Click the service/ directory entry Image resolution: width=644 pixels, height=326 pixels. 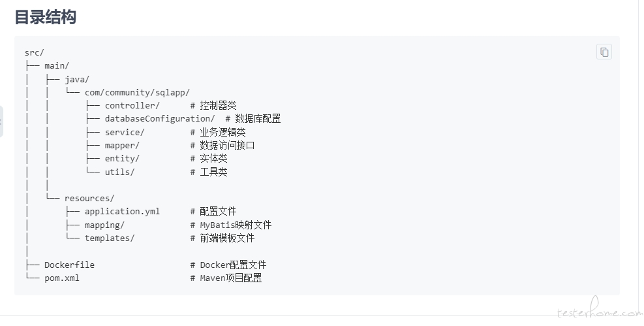pyautogui.click(x=125, y=133)
